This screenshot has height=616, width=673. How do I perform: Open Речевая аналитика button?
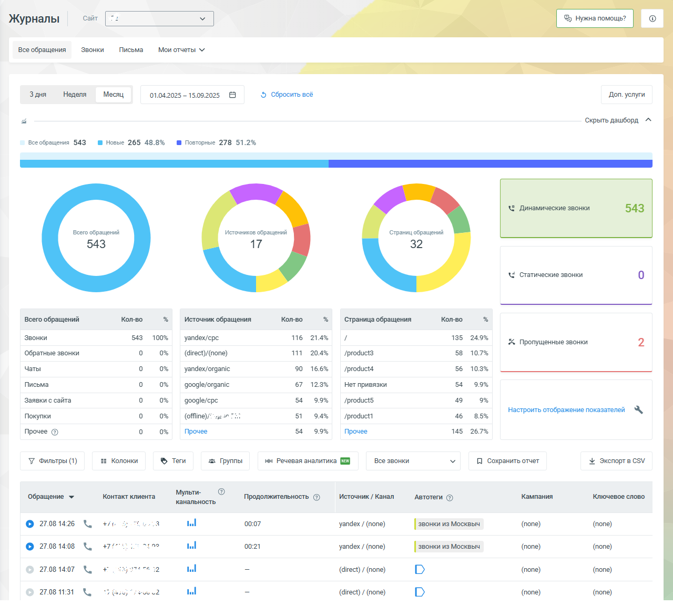pyautogui.click(x=308, y=461)
